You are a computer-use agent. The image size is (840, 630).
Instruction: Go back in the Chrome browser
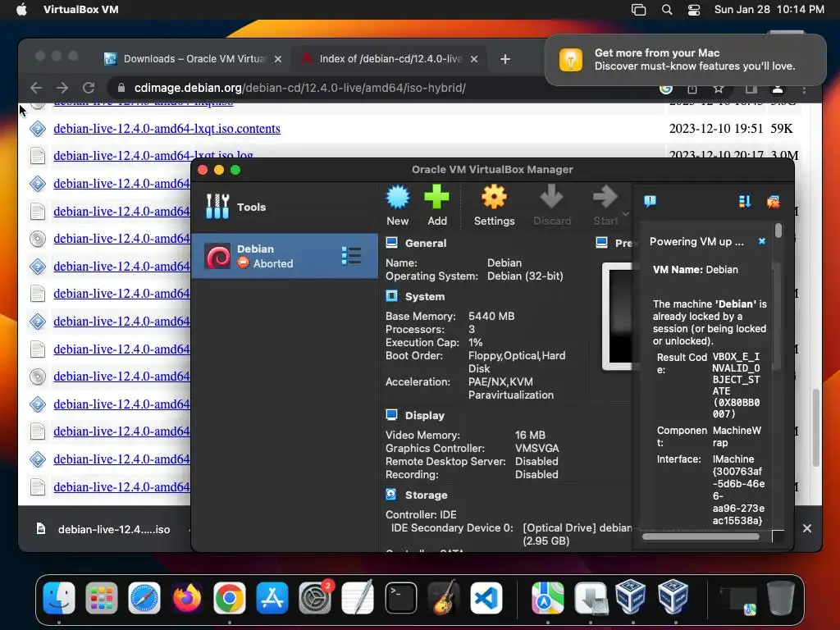(36, 88)
